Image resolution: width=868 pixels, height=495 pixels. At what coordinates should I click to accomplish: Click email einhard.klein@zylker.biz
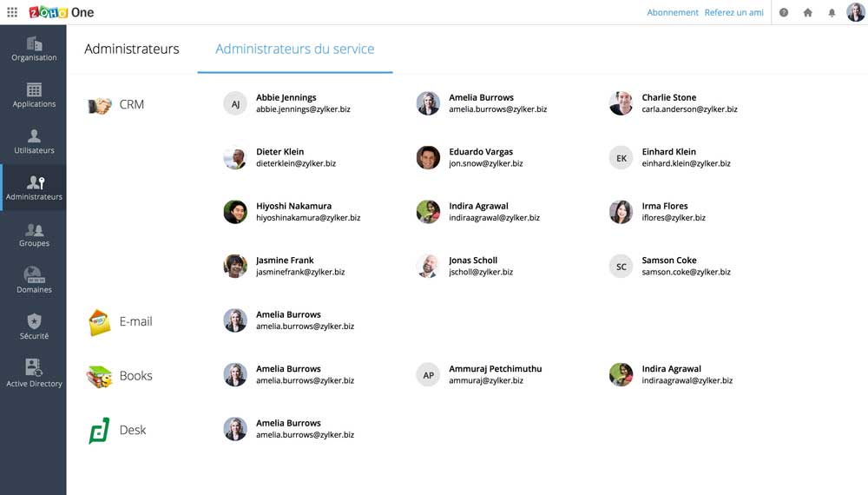(686, 163)
